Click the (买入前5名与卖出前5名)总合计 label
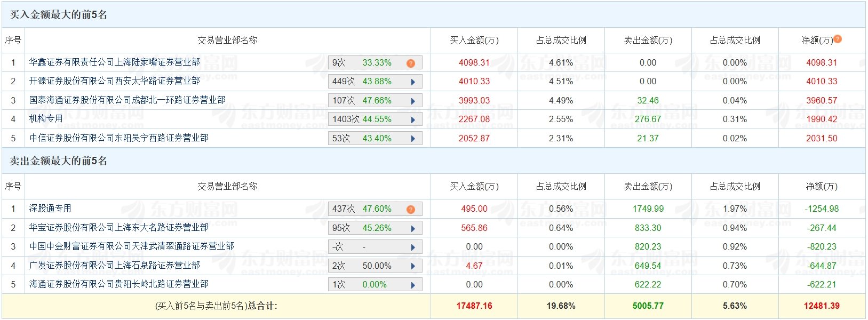868x320 pixels. [x=216, y=306]
